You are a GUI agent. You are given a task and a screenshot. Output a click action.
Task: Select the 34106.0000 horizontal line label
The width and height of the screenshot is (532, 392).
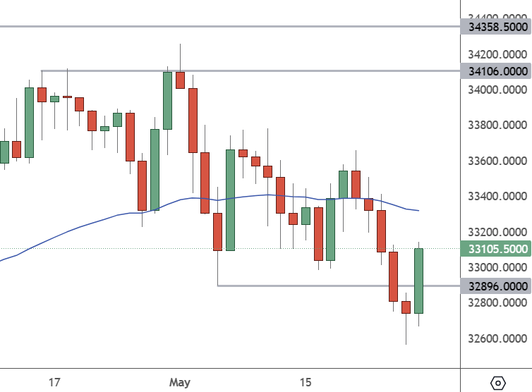[x=495, y=71]
